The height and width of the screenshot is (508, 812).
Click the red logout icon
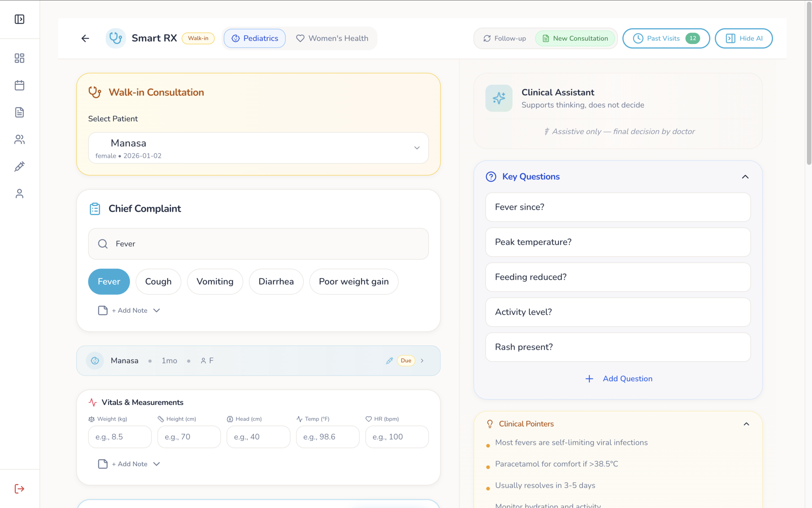(x=19, y=489)
